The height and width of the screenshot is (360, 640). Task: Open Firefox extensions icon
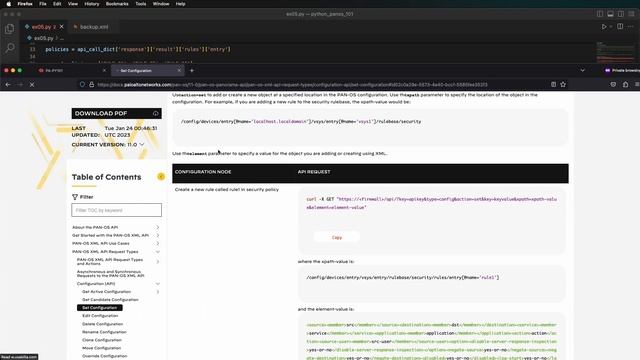pos(625,84)
